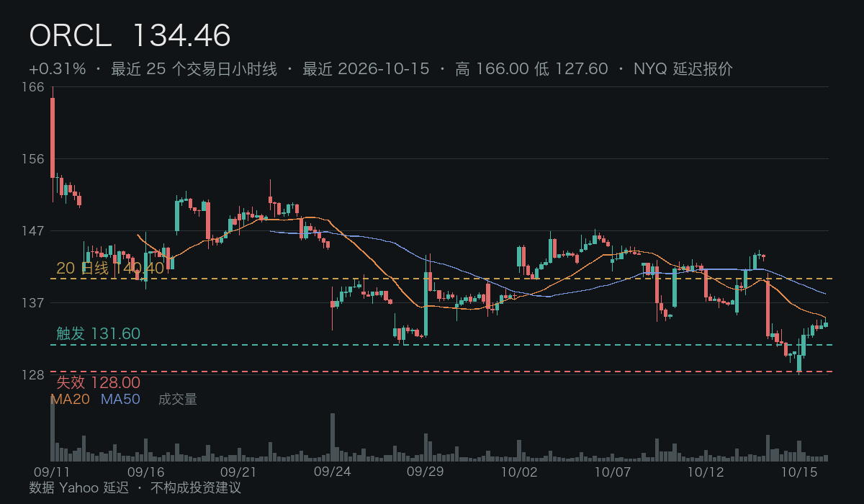Click the 成交量 volume legend label
This screenshot has height=504, width=864.
(178, 400)
